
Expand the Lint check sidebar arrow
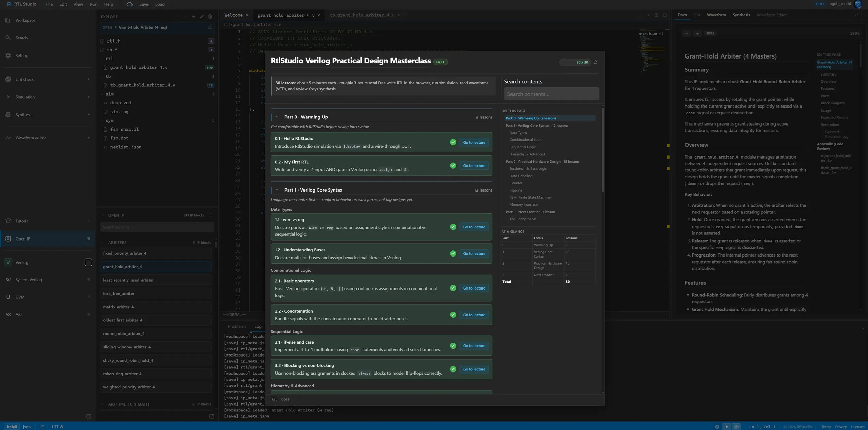pyautogui.click(x=88, y=79)
